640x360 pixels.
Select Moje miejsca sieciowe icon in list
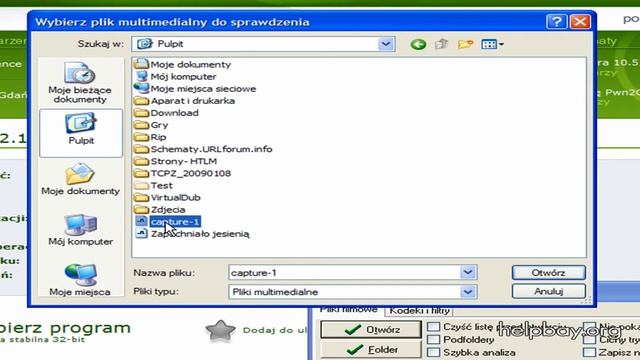[x=141, y=88]
